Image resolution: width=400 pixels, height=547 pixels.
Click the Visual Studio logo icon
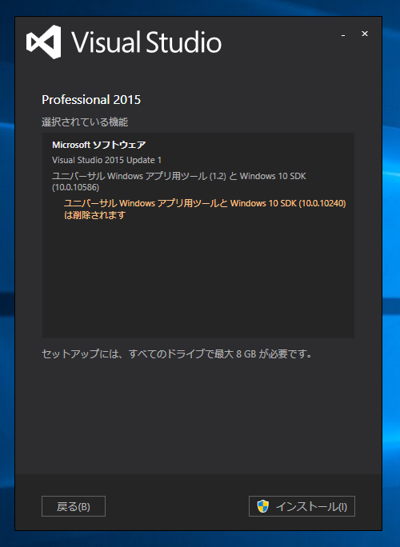point(44,42)
